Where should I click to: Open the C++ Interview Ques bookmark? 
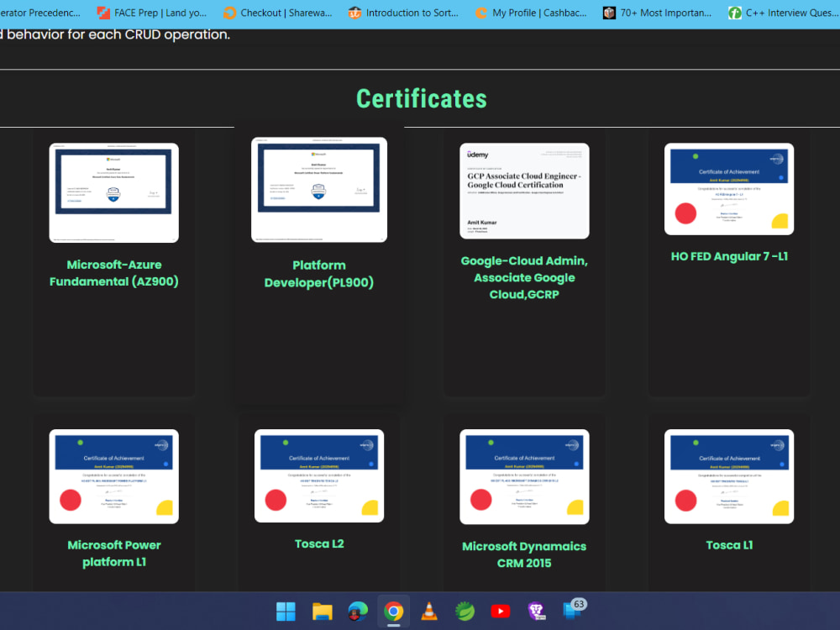[x=783, y=13]
